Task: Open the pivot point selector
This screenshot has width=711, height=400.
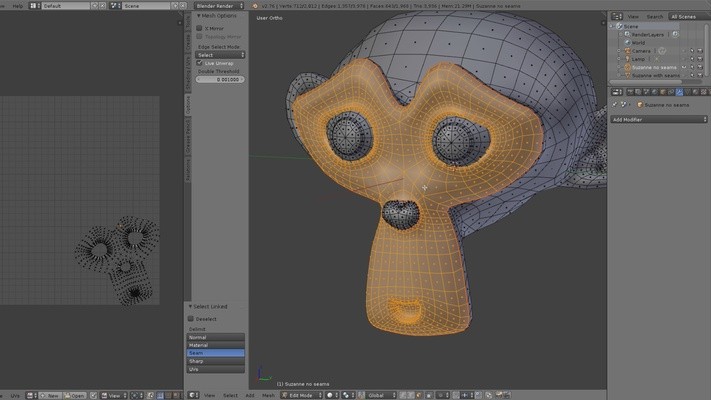Action: tap(348, 395)
